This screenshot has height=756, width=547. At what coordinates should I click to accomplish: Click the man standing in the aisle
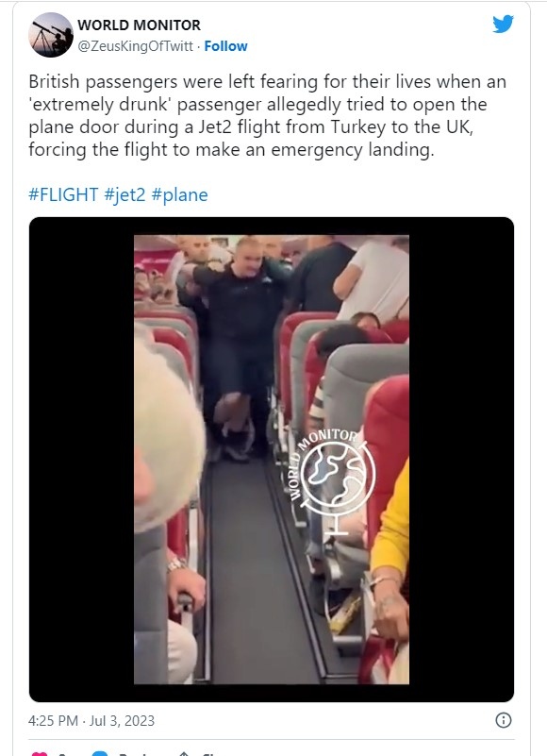tap(240, 347)
